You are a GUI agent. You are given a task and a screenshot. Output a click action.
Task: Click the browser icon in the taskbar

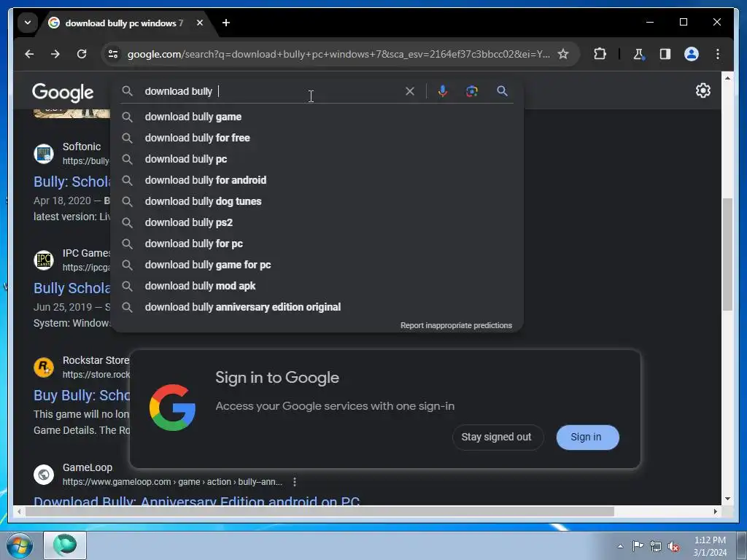tap(65, 545)
